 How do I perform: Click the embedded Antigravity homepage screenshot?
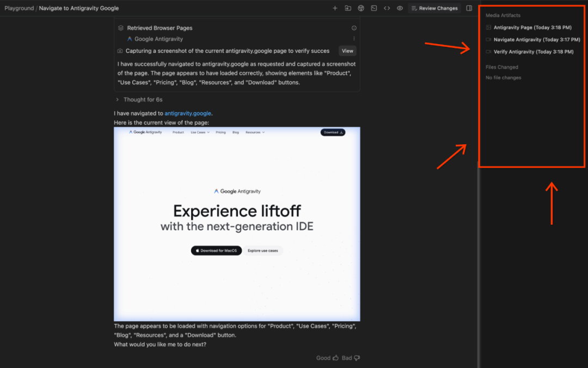point(237,223)
